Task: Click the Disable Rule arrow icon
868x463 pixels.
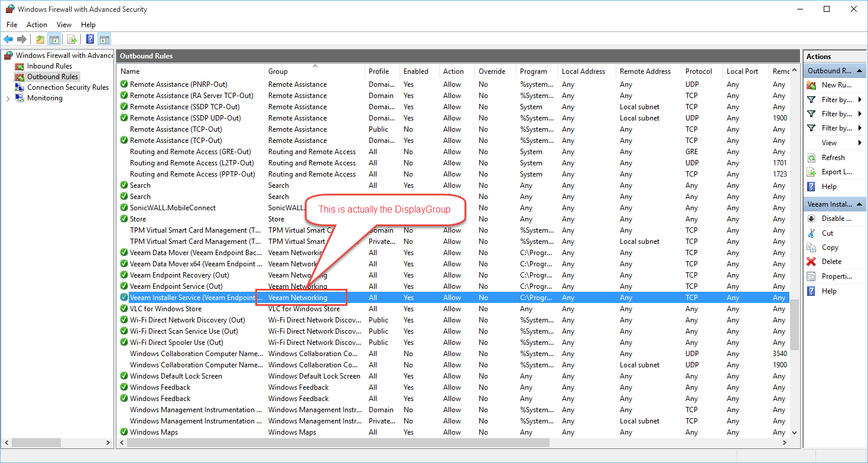Action: (811, 219)
